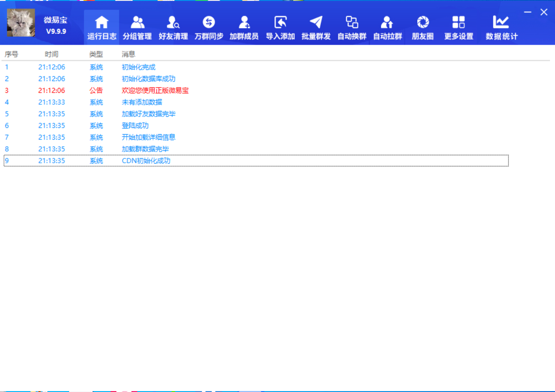Screen dimensions: 555x392
Task: Select log row CDN初始化成功
Action: (x=146, y=161)
